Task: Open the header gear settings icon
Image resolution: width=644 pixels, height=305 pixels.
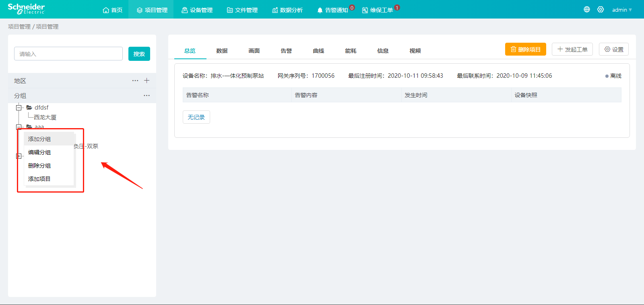Action: [x=601, y=9]
